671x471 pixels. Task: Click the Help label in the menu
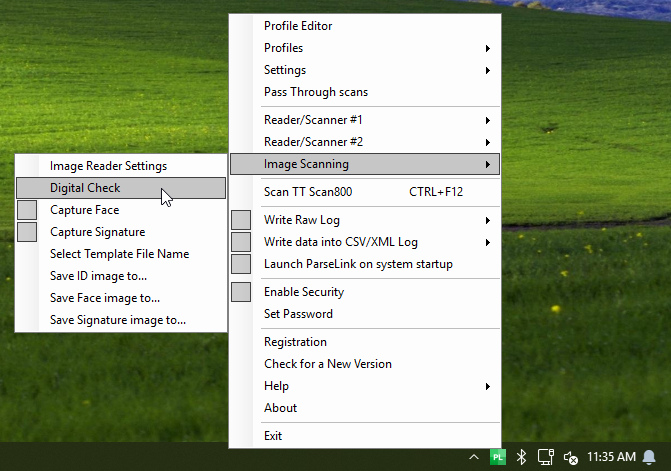point(276,386)
